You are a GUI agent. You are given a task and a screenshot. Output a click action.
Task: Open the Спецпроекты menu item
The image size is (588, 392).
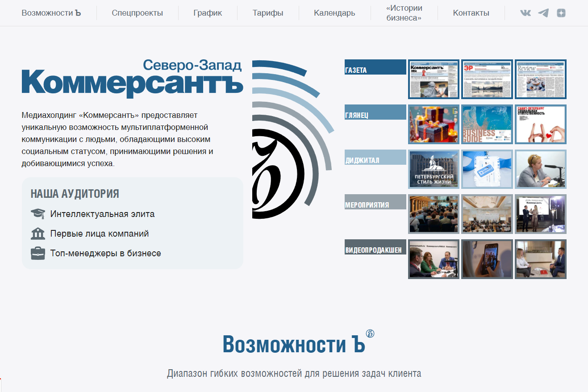[137, 13]
